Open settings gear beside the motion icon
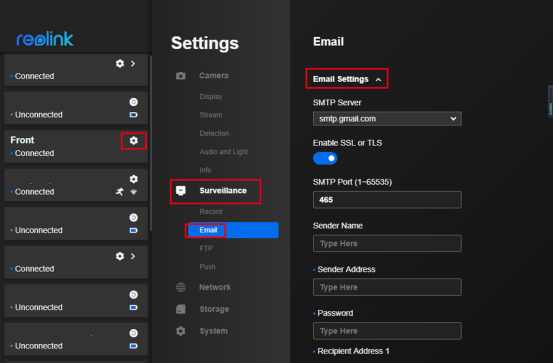 click(x=133, y=179)
